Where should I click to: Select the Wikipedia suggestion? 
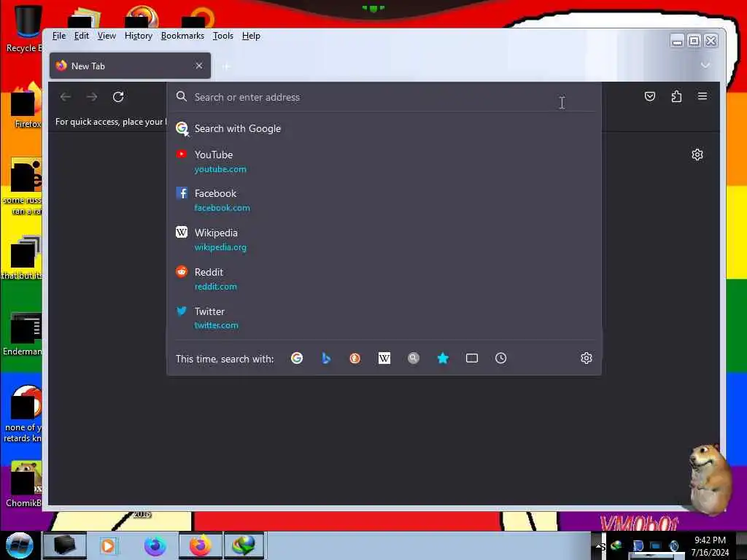click(x=384, y=239)
